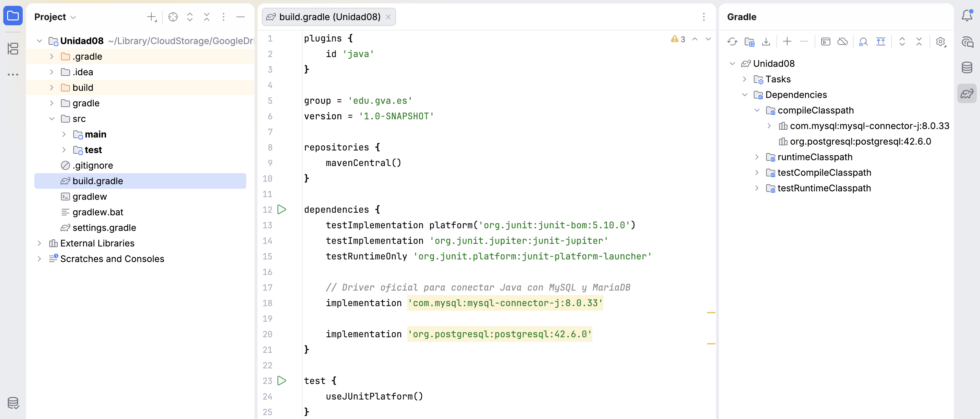The height and width of the screenshot is (419, 980).
Task: Sync all Gradle projects
Action: coord(732,42)
